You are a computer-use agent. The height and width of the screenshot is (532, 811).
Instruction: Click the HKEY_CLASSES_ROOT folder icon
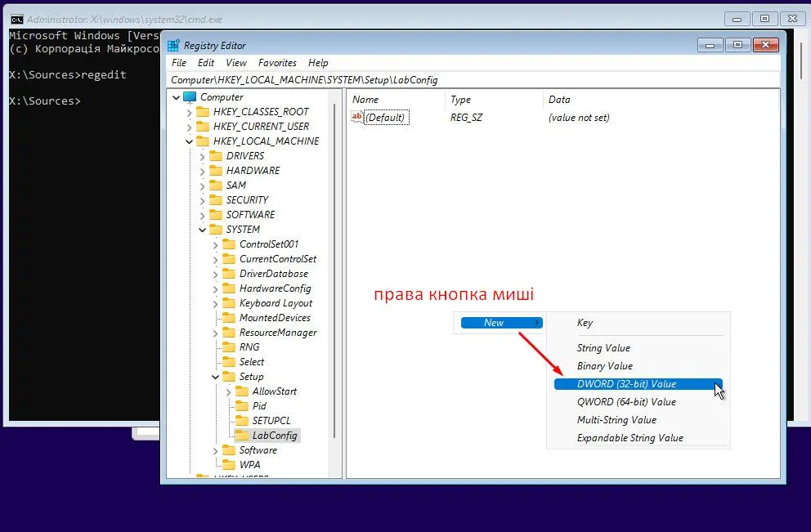point(203,112)
